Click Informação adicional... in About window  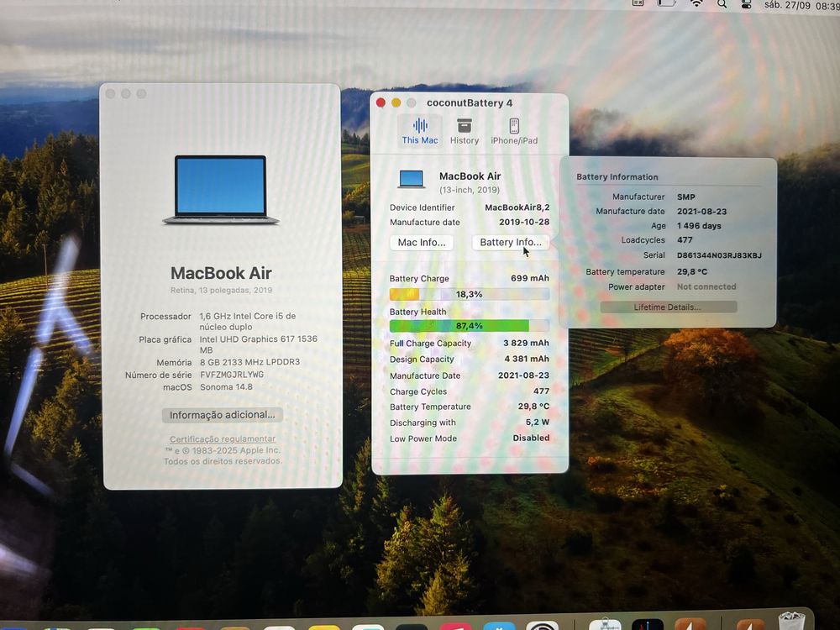click(x=223, y=415)
